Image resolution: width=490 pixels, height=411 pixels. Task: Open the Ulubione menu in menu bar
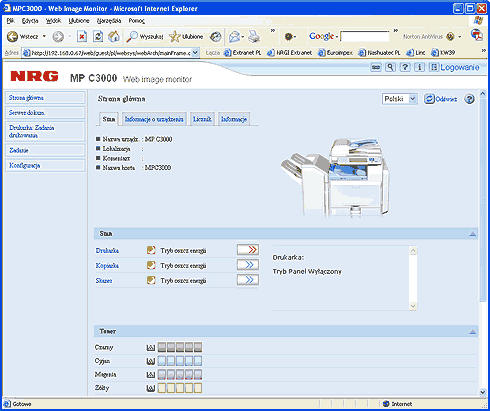pos(79,21)
